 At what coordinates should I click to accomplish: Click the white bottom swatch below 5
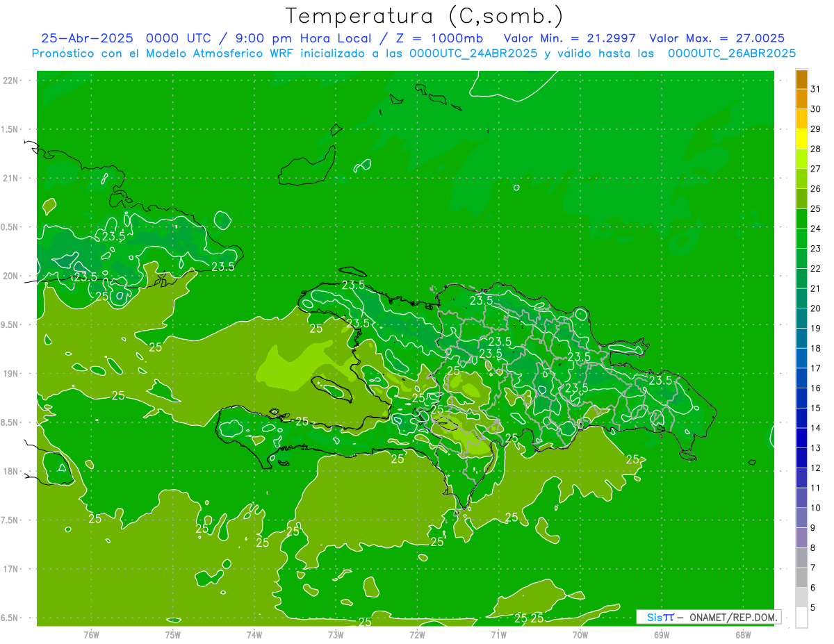tap(801, 618)
